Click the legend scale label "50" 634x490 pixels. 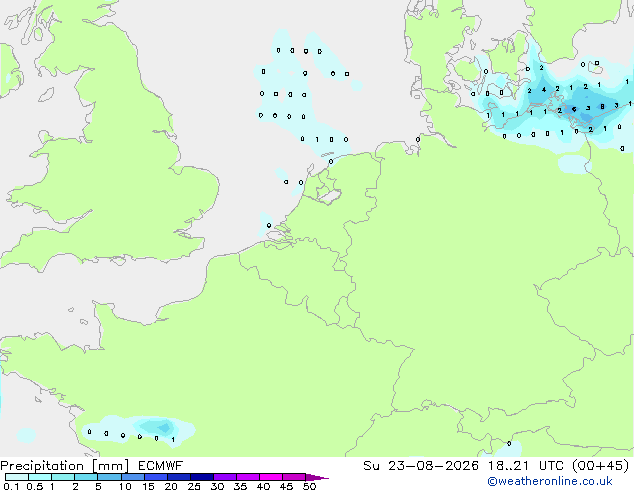pos(309,486)
